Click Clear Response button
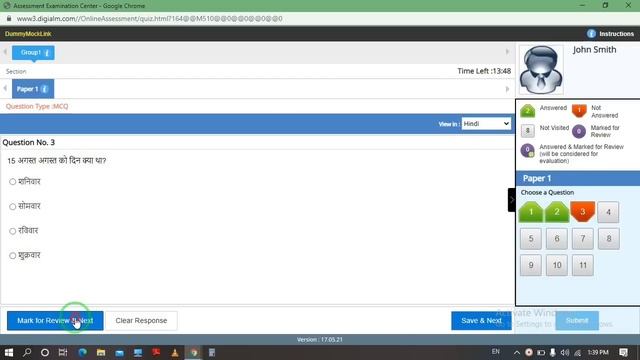The width and height of the screenshot is (640, 360). pos(141,320)
